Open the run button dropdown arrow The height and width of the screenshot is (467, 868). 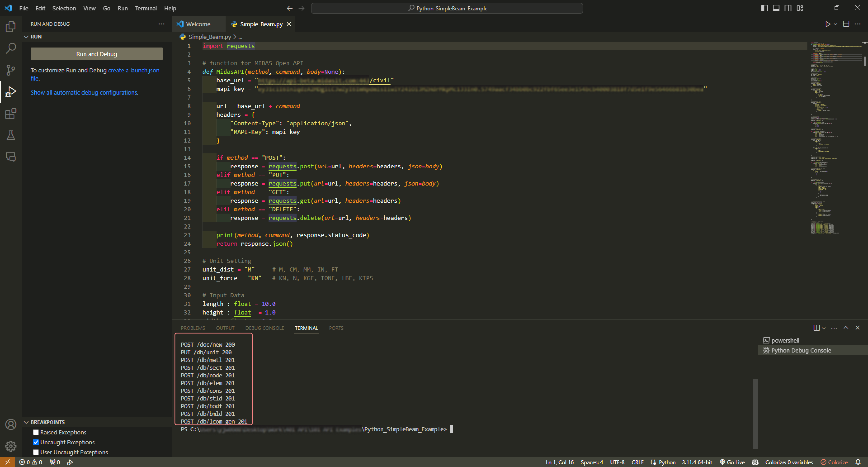coord(835,24)
